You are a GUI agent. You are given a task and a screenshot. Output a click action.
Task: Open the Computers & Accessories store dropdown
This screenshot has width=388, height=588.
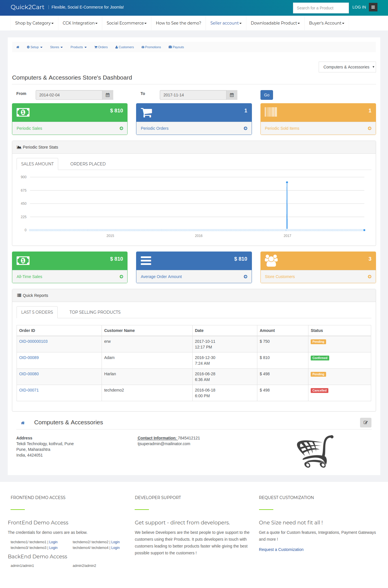[x=347, y=67]
